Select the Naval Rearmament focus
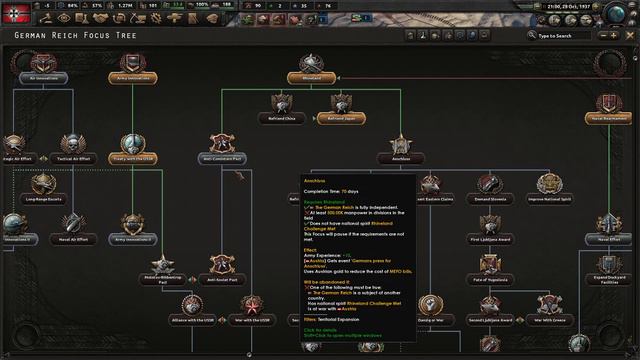Image resolution: width=640 pixels, height=360 pixels. 609,109
